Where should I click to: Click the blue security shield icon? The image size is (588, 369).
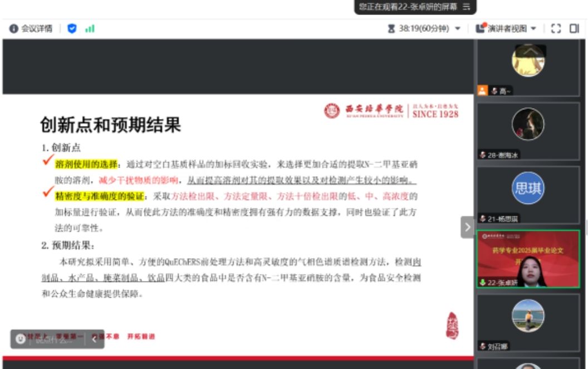coord(72,28)
